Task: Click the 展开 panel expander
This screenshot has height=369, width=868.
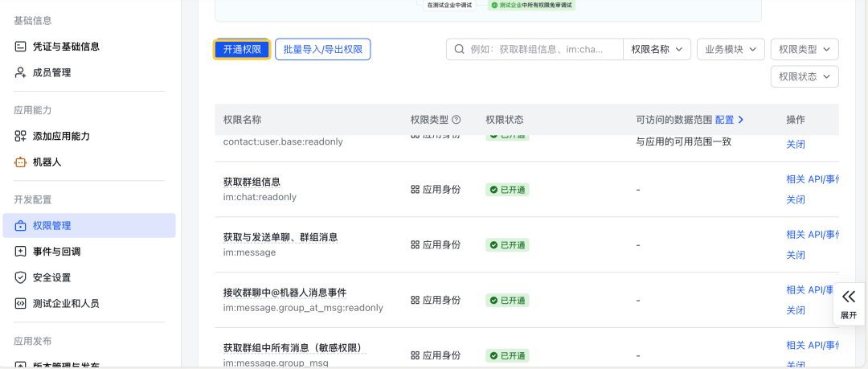Action: click(849, 303)
